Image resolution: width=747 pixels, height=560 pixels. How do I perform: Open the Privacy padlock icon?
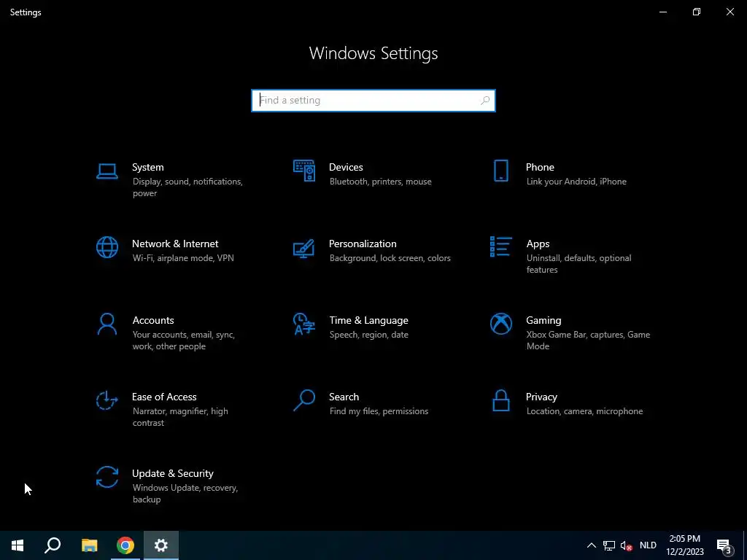pyautogui.click(x=500, y=400)
